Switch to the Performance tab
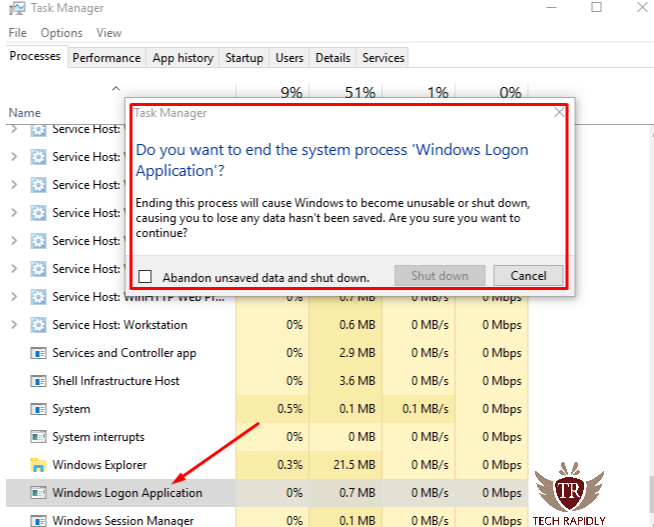This screenshot has height=527, width=654. 107,58
